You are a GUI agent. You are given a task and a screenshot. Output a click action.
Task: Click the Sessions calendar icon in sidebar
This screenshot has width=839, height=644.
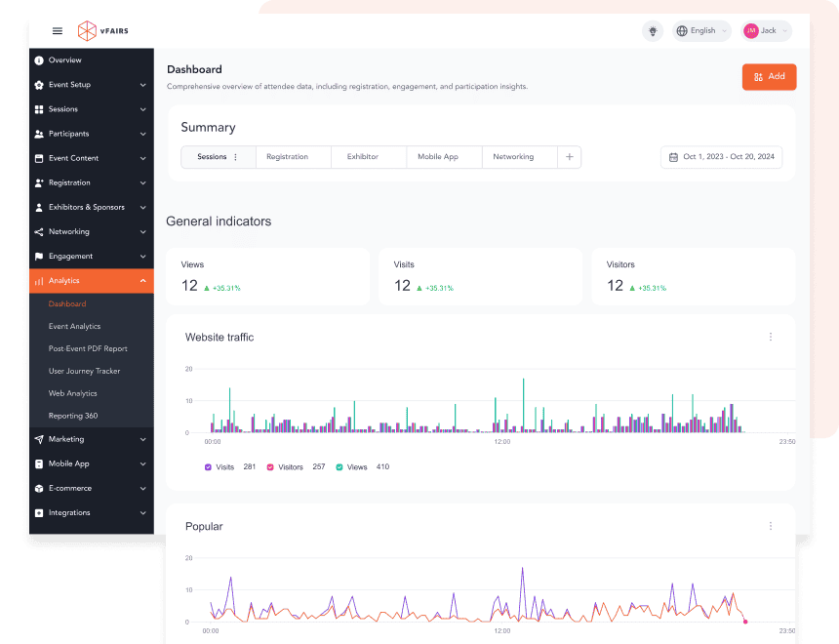[x=38, y=108]
